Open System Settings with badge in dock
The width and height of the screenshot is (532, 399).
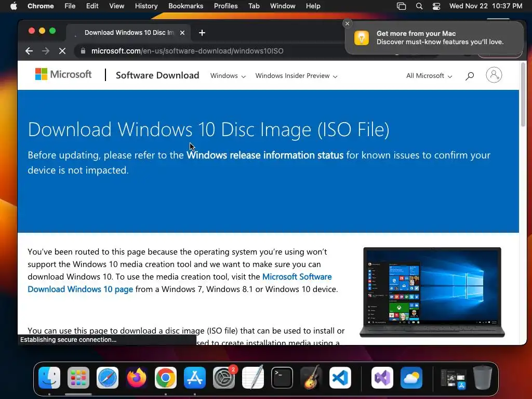tap(224, 377)
